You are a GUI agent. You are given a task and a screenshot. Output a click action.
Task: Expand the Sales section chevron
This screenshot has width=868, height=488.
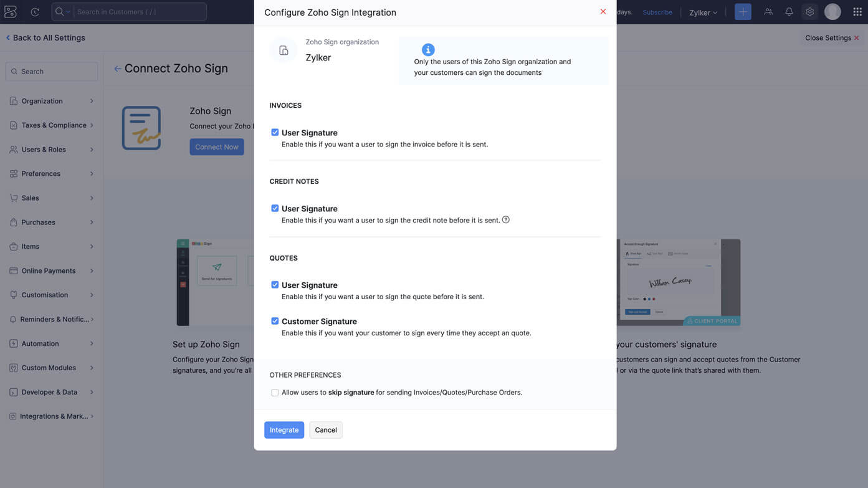[92, 198]
